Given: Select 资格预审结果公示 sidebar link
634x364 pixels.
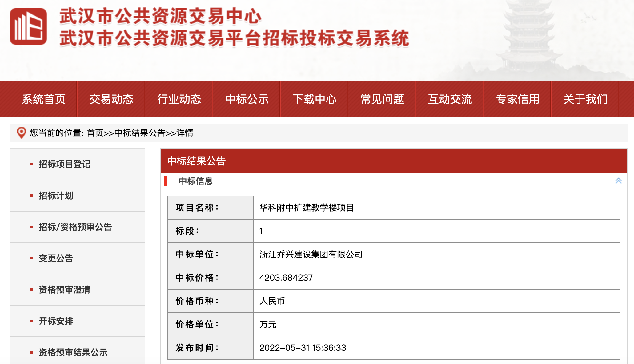Looking at the screenshot, I should point(73,352).
